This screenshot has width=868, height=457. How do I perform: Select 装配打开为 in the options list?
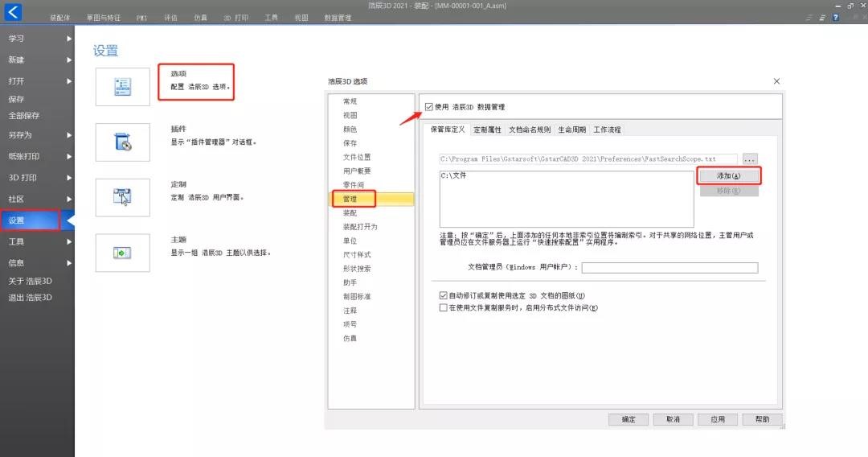click(360, 227)
